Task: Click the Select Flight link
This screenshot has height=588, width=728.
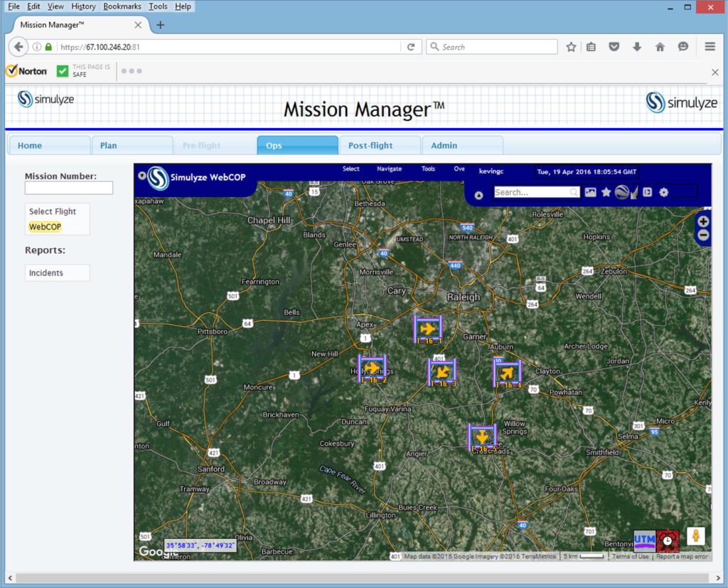Action: 53,211
